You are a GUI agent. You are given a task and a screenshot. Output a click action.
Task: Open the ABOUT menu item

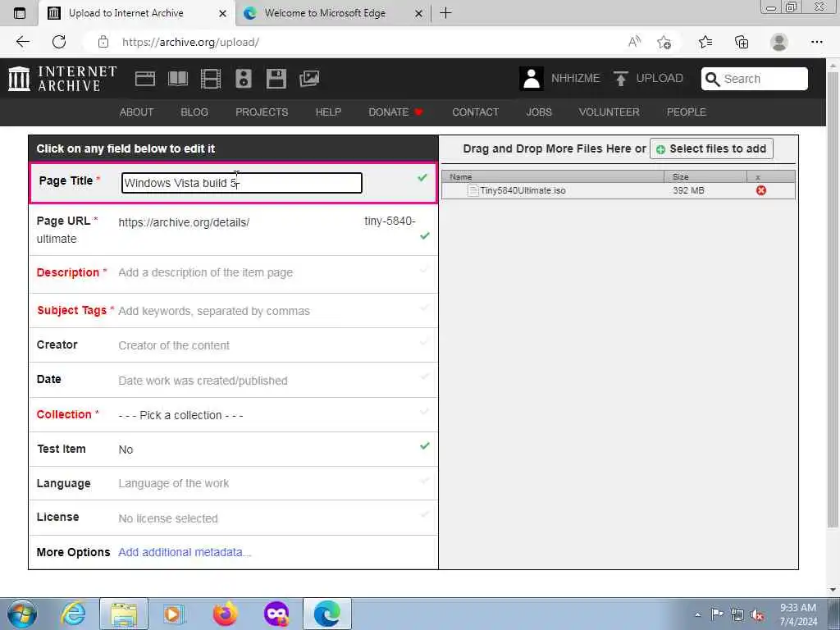(137, 112)
